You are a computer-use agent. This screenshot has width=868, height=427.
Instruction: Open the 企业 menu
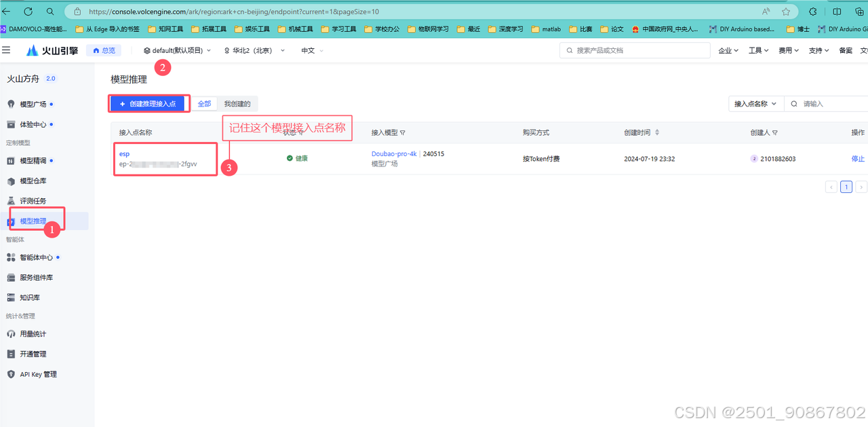coord(728,50)
